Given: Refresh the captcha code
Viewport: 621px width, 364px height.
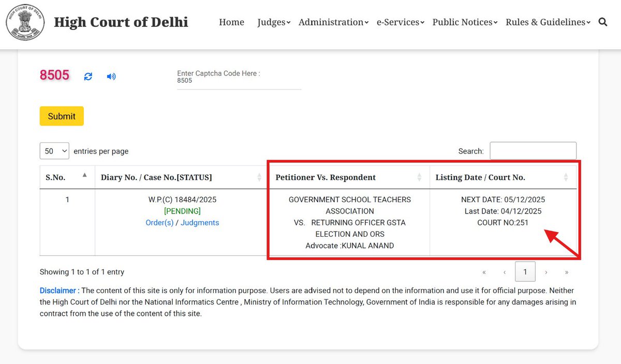Looking at the screenshot, I should [88, 77].
